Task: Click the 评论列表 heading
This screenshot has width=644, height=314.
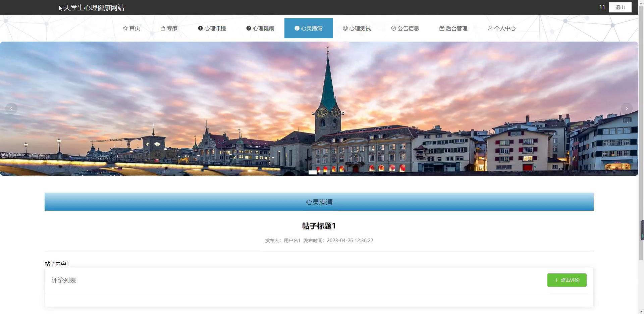Action: [x=64, y=280]
